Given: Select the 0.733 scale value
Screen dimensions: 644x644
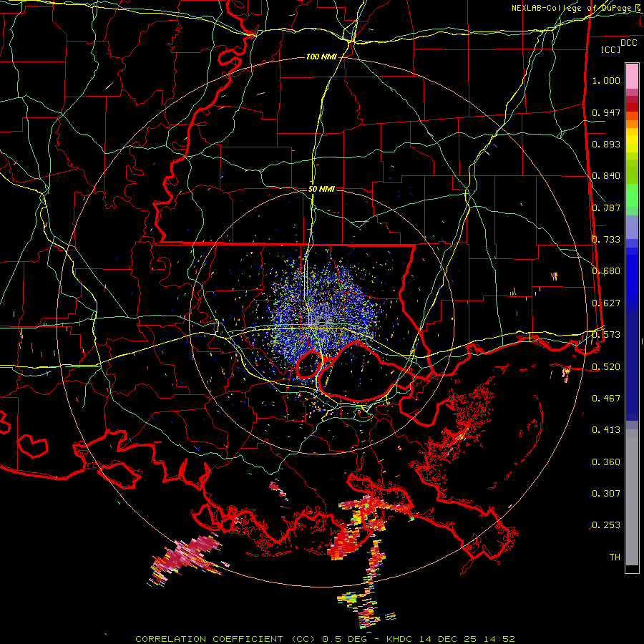Looking at the screenshot, I should click(606, 240).
